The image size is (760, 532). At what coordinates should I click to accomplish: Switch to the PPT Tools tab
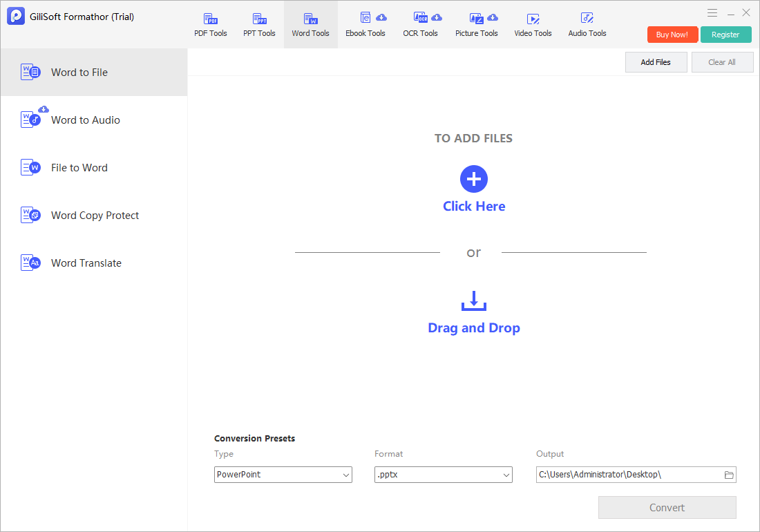pyautogui.click(x=259, y=25)
